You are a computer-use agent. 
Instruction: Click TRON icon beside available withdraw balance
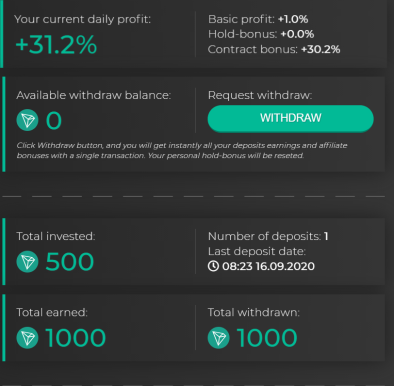tap(27, 120)
